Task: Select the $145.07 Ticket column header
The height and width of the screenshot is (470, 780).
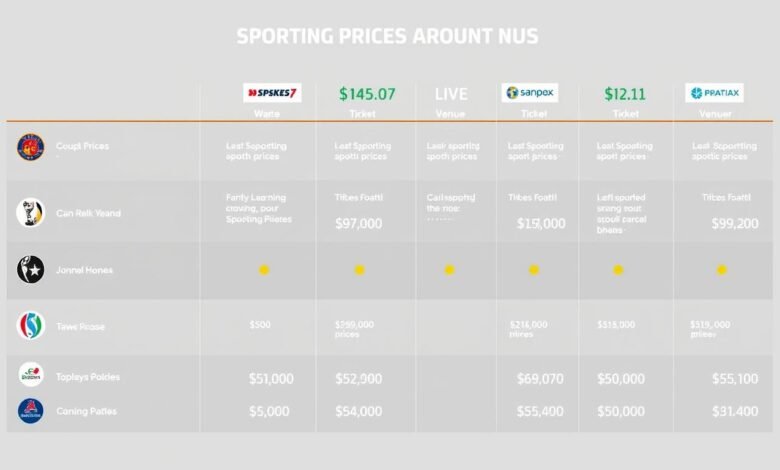Action: click(x=367, y=102)
